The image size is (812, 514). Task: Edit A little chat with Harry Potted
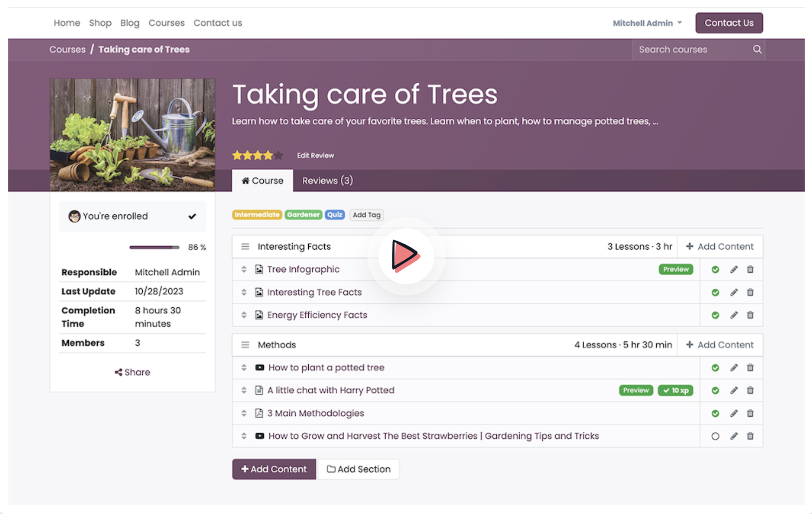tap(734, 390)
